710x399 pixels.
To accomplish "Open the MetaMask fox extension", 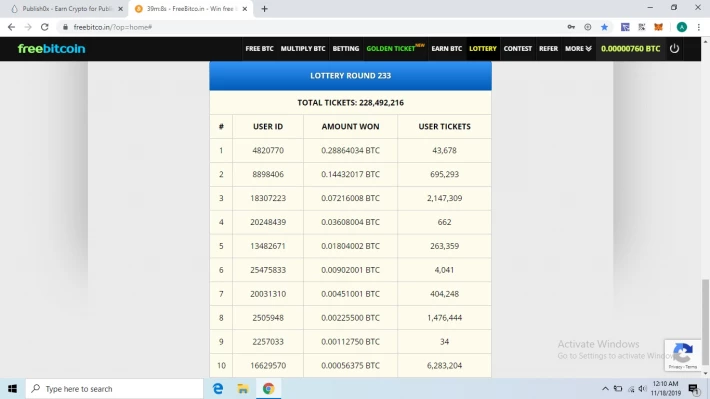I will 658,27.
